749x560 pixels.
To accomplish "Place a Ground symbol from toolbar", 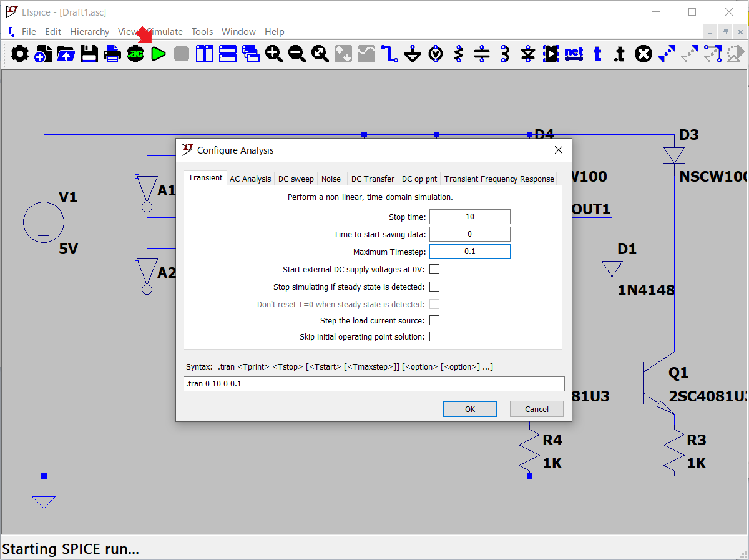I will tap(413, 54).
